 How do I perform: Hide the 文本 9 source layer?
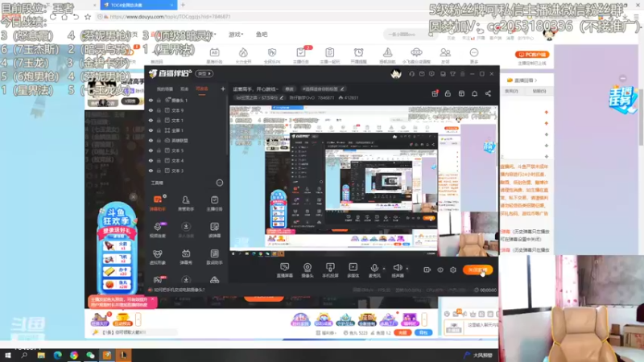151,110
